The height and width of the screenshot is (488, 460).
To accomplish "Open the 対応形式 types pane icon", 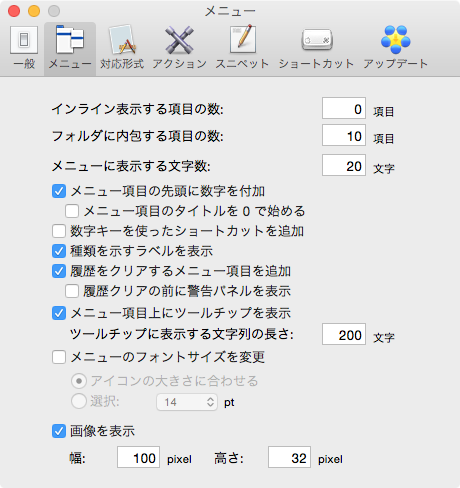I will (x=122, y=48).
